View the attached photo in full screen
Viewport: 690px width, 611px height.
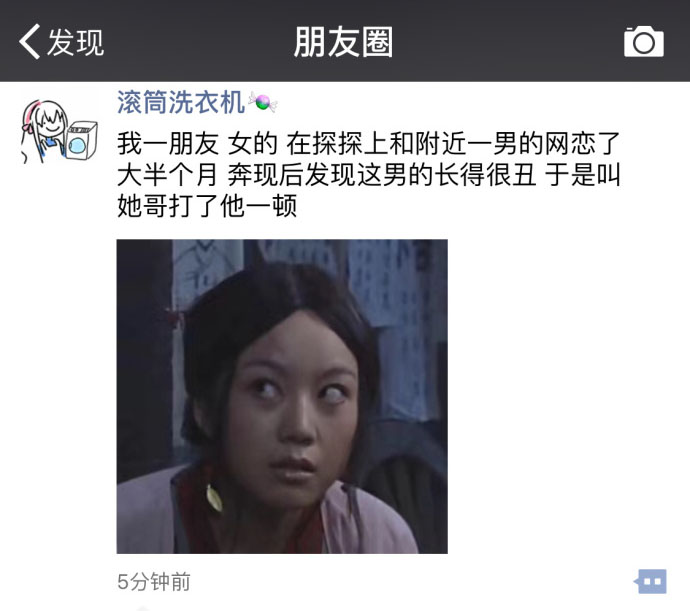282,396
